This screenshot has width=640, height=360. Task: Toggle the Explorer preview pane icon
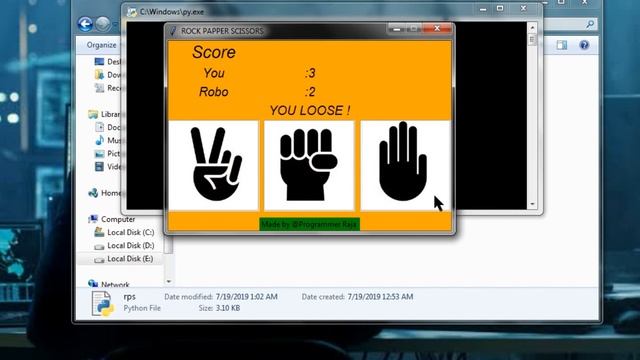point(562,45)
